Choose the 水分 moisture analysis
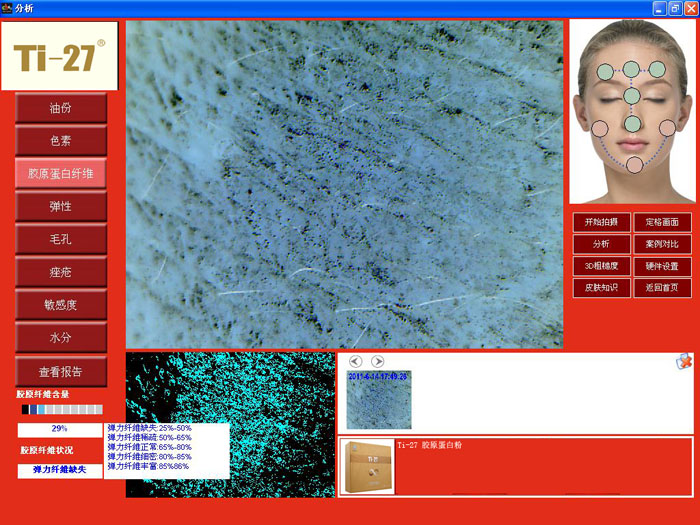This screenshot has width=700, height=525. point(60,337)
